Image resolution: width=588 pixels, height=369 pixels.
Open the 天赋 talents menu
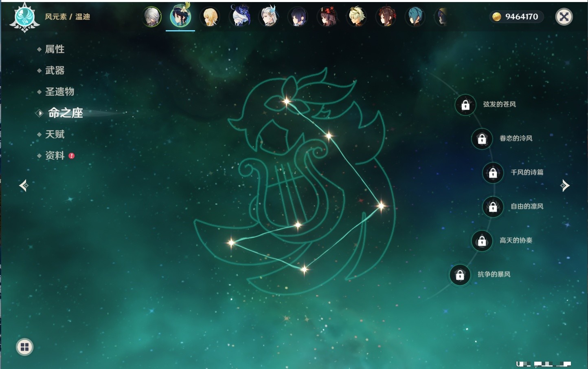(55, 134)
